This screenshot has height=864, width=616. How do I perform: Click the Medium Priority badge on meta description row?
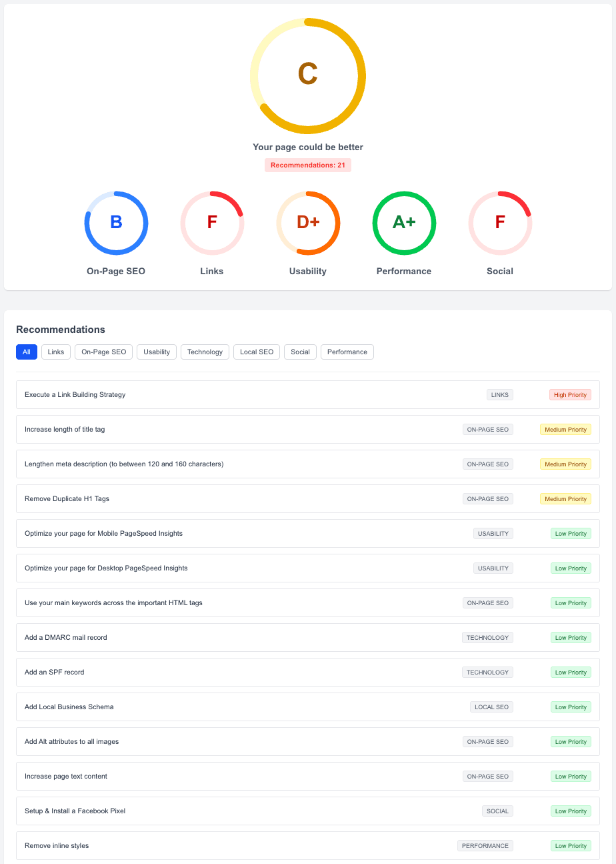tap(565, 464)
